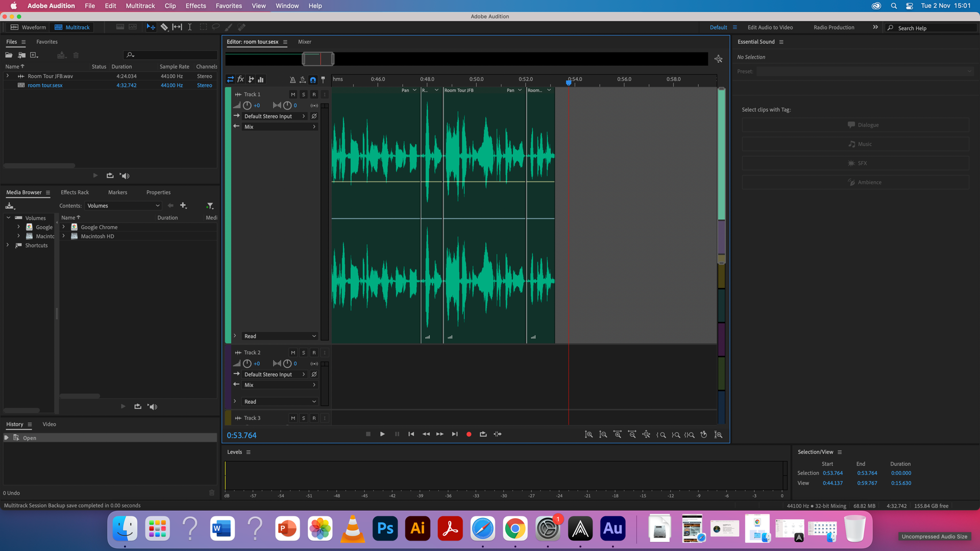Image resolution: width=980 pixels, height=551 pixels.
Task: Click Zoom In at In Point icon
Action: tap(661, 435)
